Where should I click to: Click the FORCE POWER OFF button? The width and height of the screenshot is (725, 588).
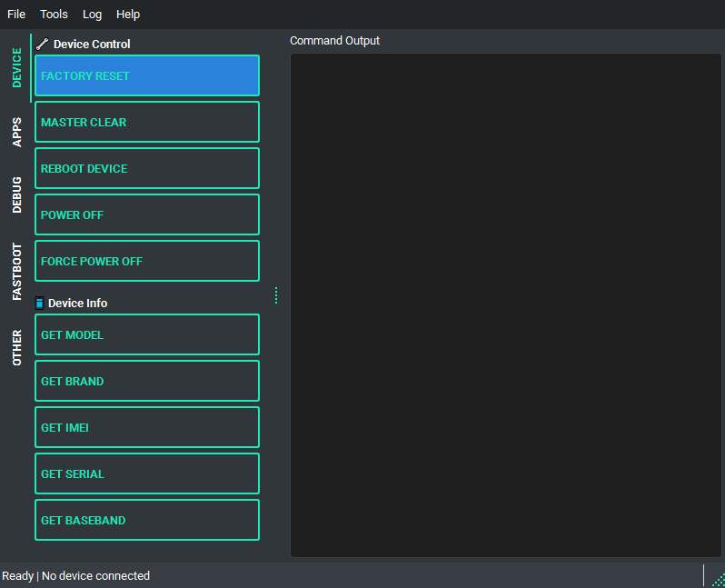tap(147, 261)
